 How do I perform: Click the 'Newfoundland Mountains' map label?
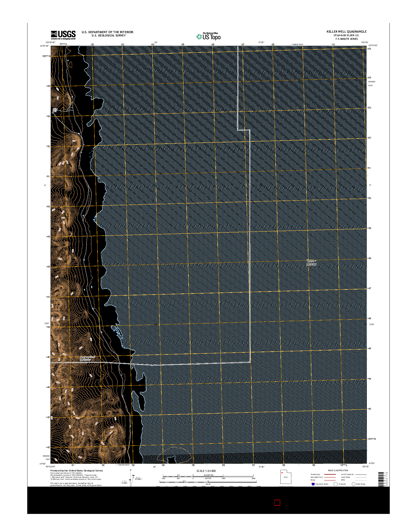(87, 358)
